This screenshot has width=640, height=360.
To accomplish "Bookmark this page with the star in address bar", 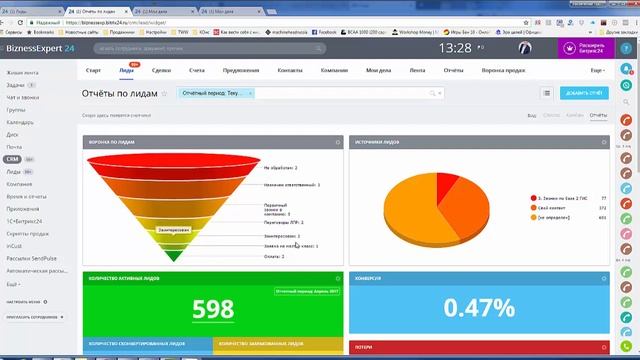I will [526, 23].
